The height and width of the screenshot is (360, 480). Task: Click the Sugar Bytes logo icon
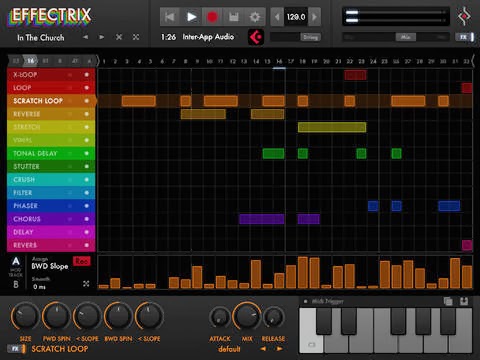tap(464, 16)
